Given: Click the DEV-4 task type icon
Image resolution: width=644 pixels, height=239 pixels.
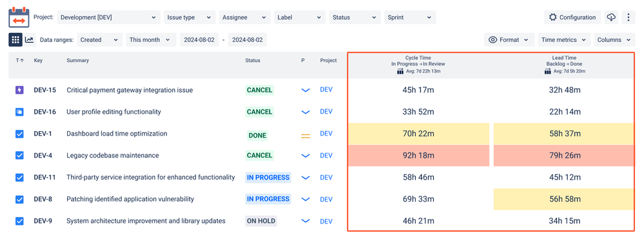Looking at the screenshot, I should point(19,156).
